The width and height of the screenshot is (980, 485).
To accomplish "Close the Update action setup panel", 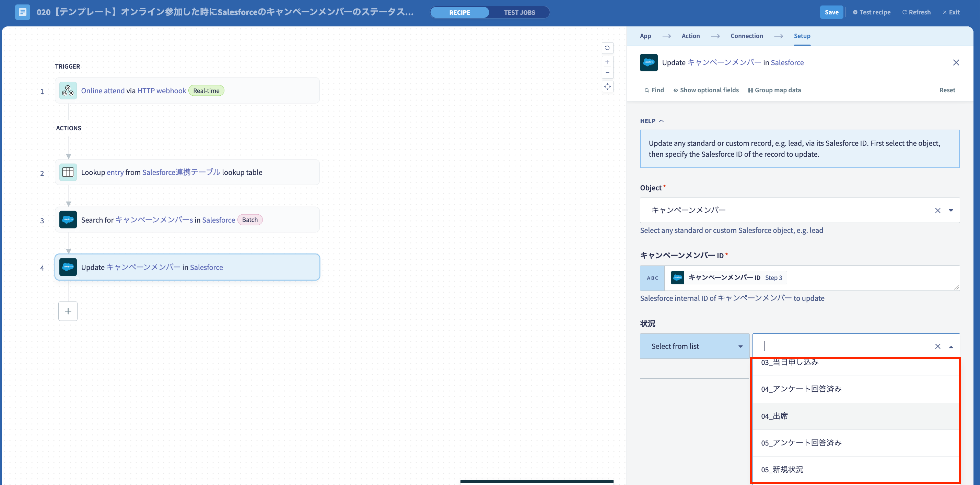I will coord(956,62).
